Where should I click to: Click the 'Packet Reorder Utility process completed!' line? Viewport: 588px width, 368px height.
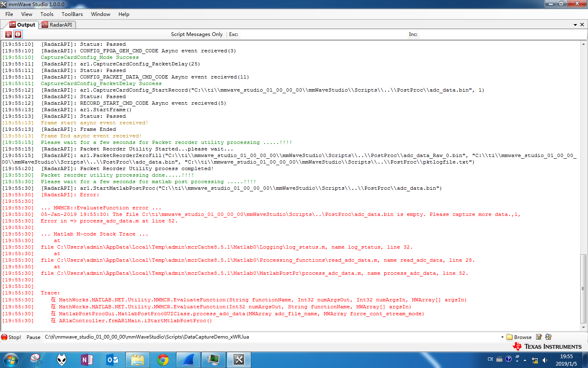point(127,168)
